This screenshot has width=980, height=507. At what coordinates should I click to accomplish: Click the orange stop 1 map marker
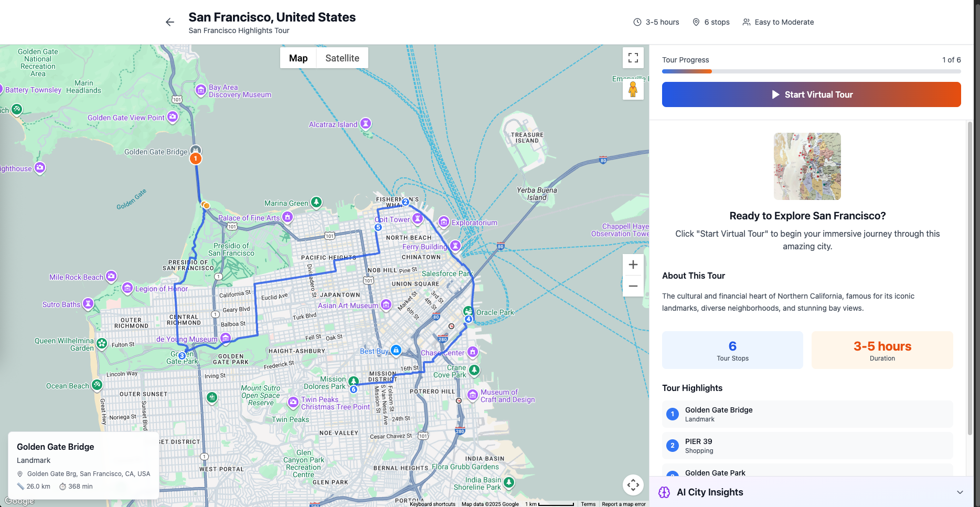pyautogui.click(x=196, y=158)
